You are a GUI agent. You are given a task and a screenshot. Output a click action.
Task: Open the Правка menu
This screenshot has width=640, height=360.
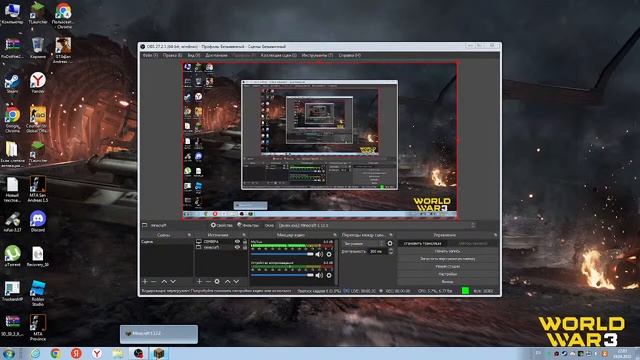(172, 55)
